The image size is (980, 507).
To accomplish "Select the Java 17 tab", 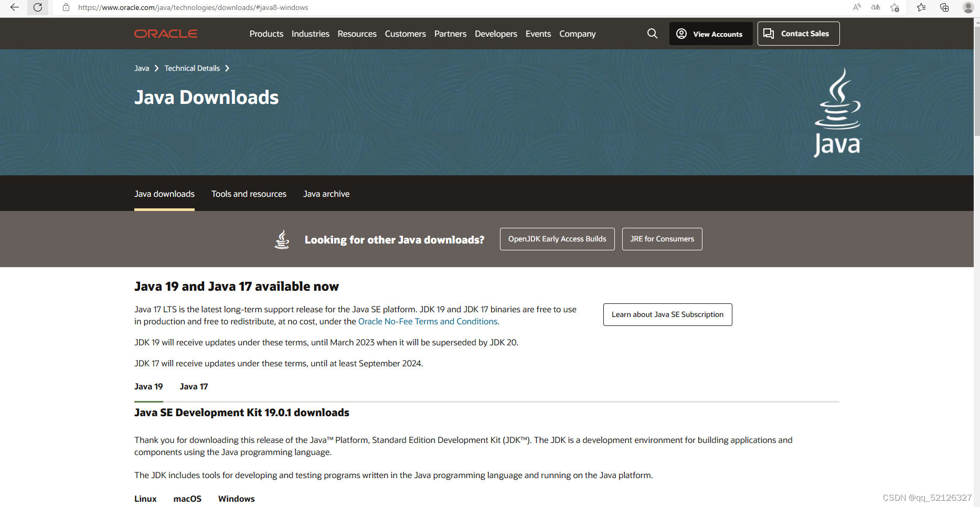I will click(194, 386).
